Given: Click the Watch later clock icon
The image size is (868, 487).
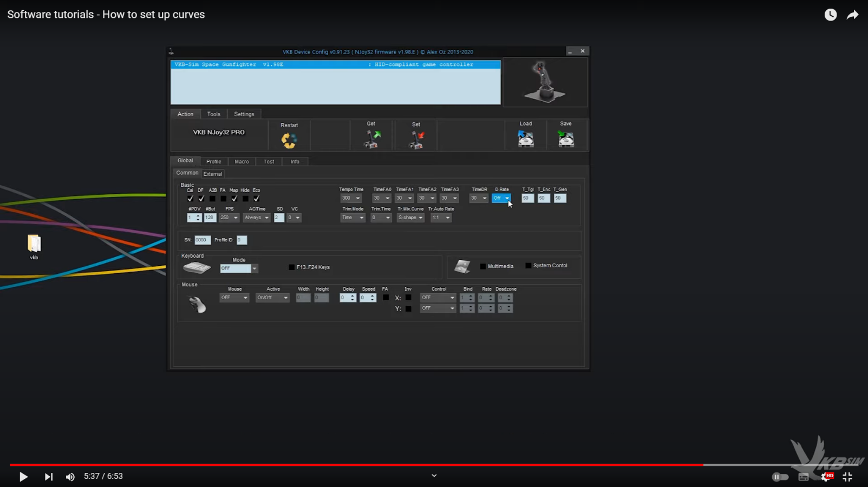Looking at the screenshot, I should pyautogui.click(x=831, y=15).
